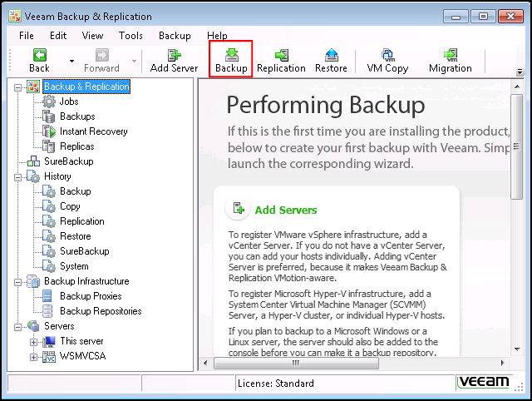Viewport: 532px width, 401px height.
Task: Open the Help menu
Action: pos(217,36)
